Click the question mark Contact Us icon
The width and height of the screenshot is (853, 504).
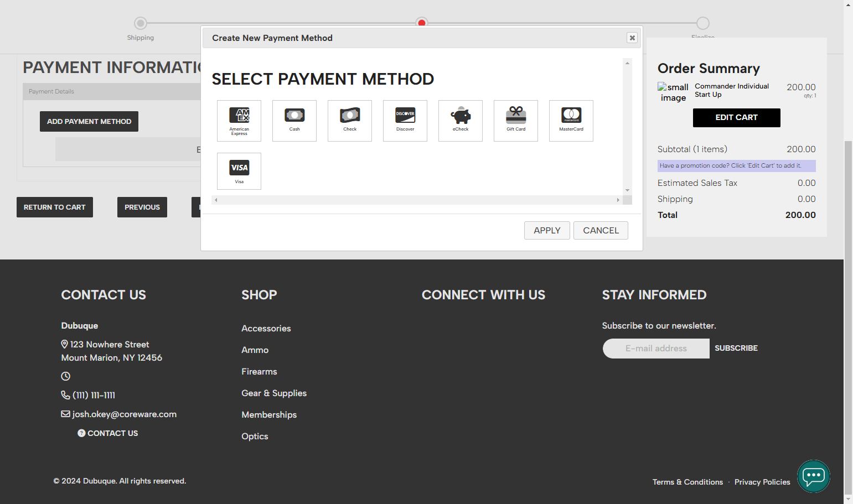click(81, 433)
